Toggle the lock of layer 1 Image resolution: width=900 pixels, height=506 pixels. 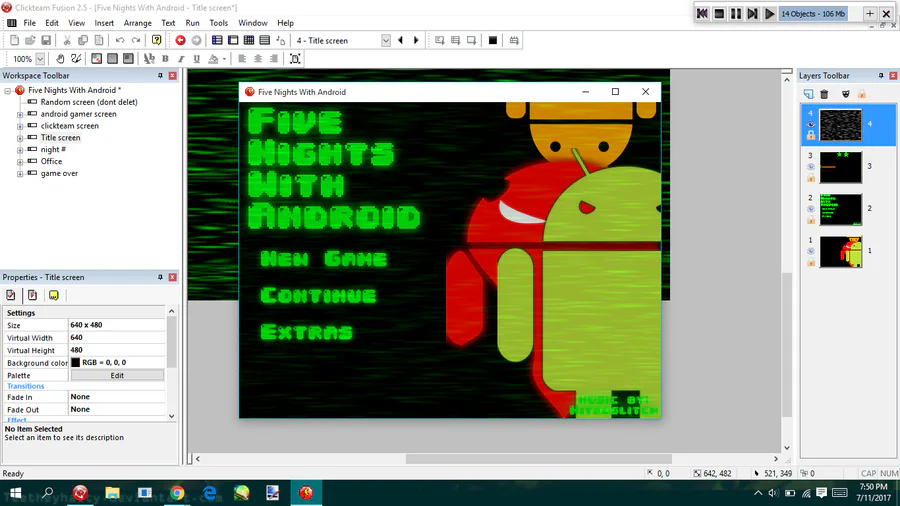[x=810, y=262]
